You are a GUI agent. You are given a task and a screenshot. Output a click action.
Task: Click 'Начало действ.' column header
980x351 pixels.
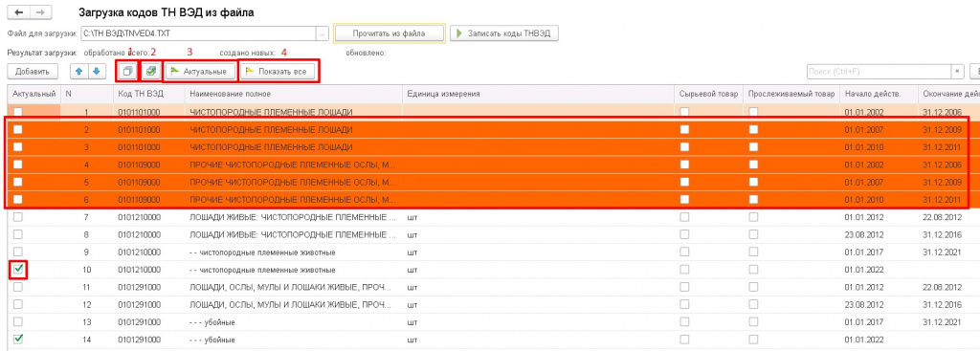coord(879,94)
